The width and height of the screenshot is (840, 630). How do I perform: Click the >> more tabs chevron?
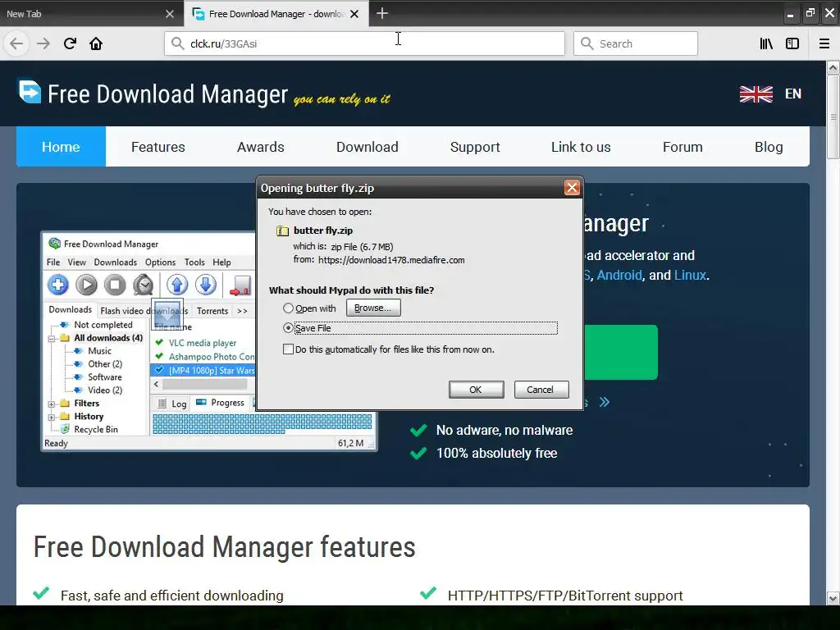point(242,311)
